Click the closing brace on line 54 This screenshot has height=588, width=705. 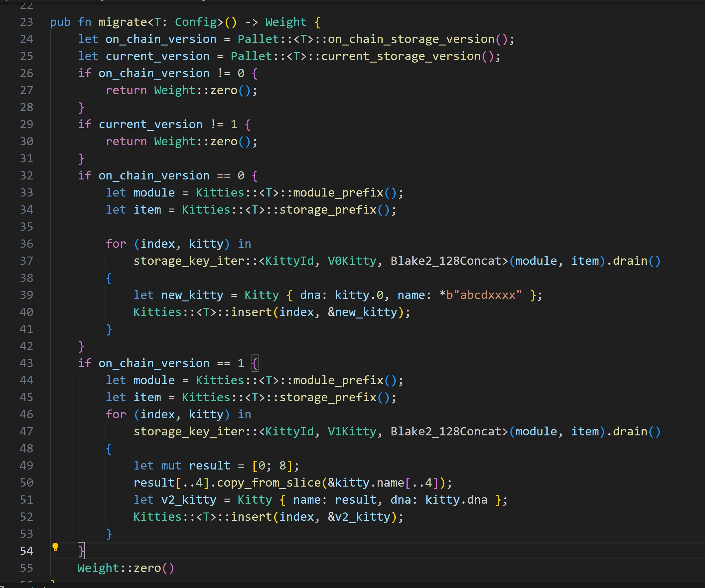point(81,551)
